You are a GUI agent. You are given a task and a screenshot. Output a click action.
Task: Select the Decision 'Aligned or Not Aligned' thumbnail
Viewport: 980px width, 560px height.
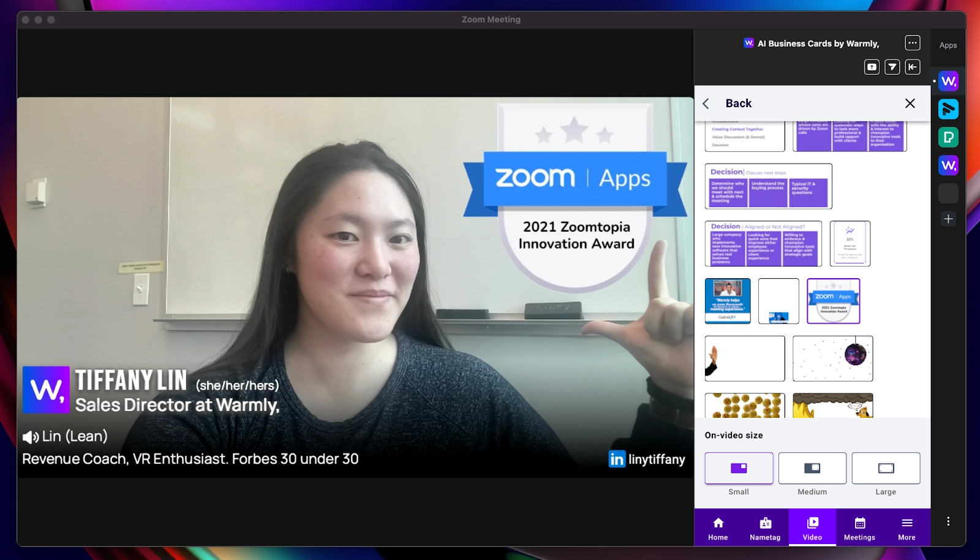click(763, 244)
